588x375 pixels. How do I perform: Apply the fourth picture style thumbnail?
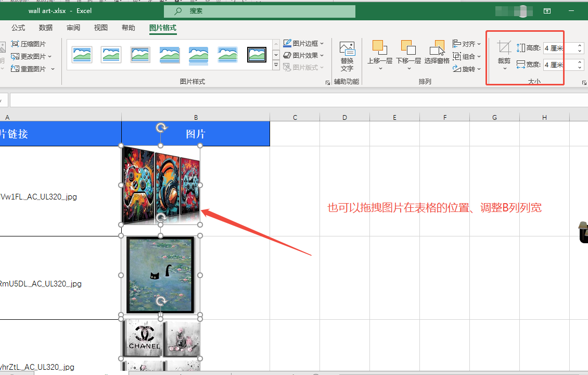coord(170,55)
